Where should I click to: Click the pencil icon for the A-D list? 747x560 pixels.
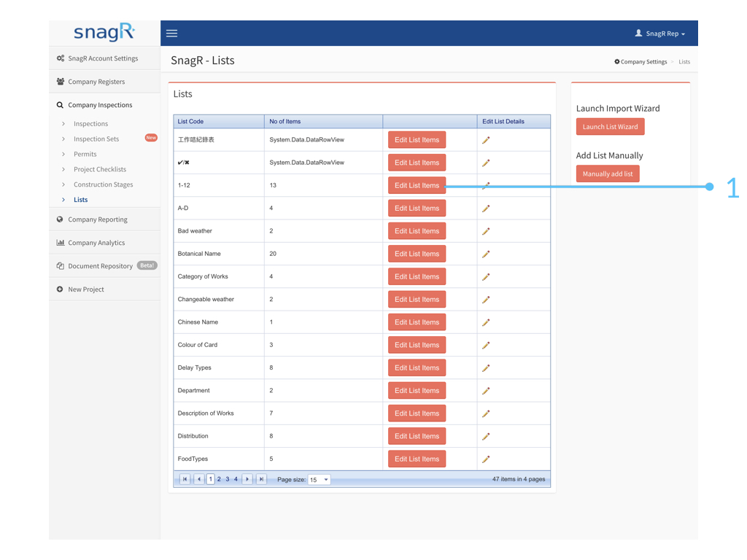pos(486,209)
